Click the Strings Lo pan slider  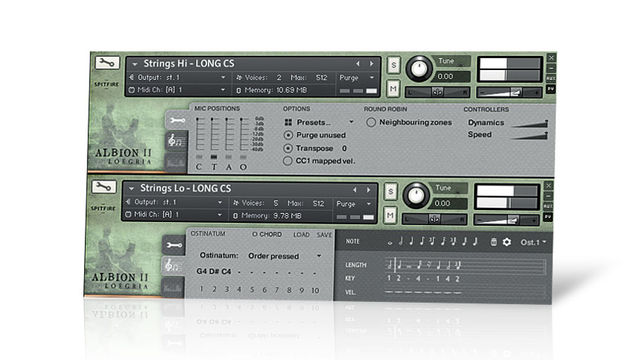(x=434, y=219)
